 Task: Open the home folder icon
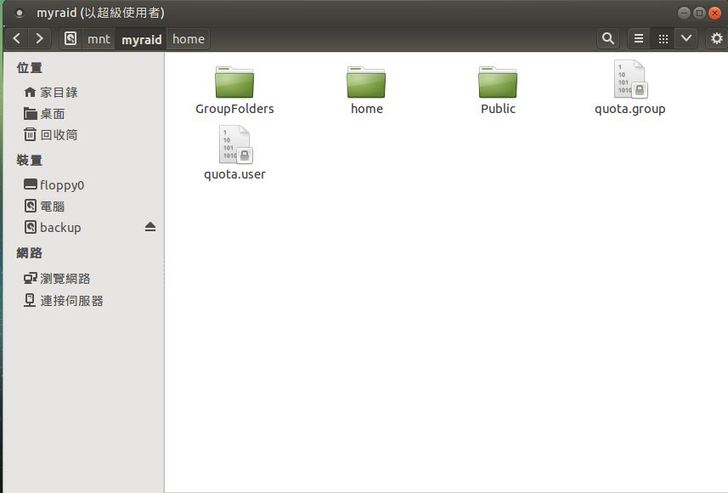tap(366, 82)
